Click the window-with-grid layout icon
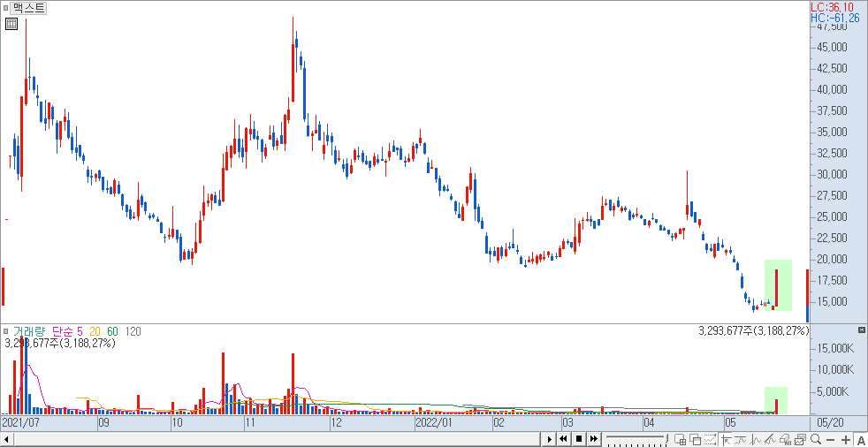This screenshot has width=868, height=447. tap(681, 439)
